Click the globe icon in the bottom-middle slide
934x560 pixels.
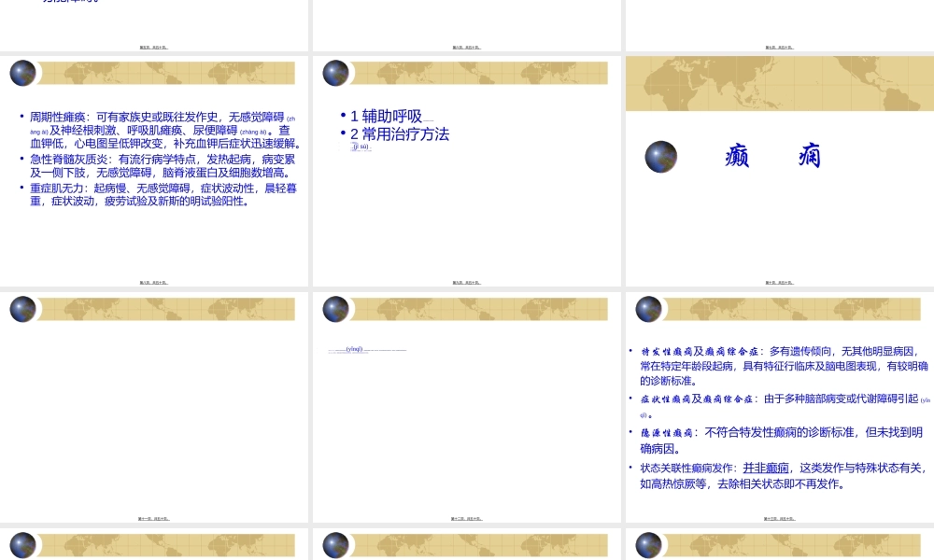335,545
